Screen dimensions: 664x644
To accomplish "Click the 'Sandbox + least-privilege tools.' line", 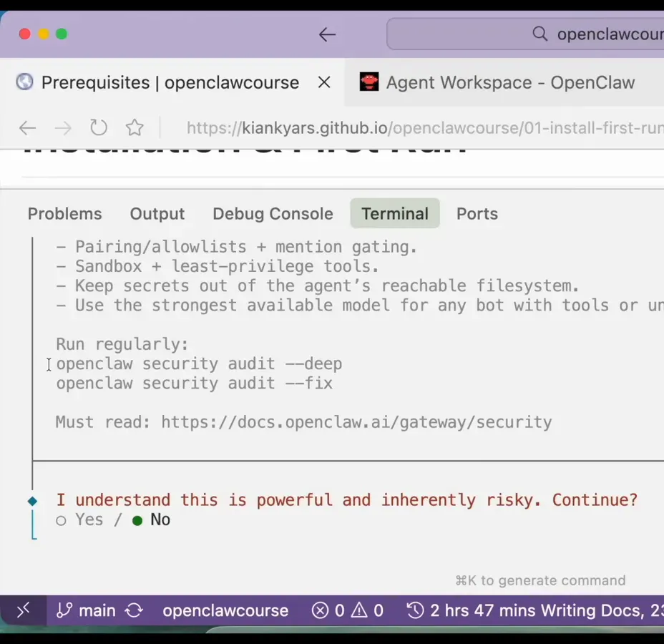I will click(x=218, y=266).
